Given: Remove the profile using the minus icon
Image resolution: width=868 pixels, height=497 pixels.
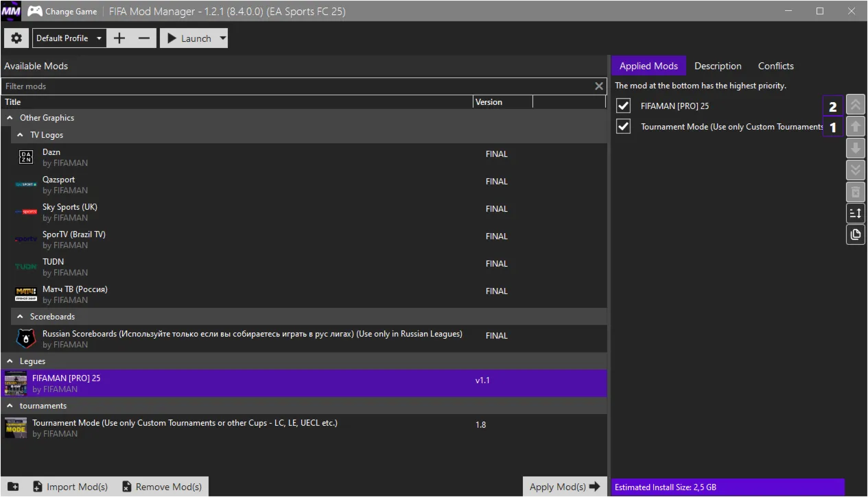Looking at the screenshot, I should point(143,38).
